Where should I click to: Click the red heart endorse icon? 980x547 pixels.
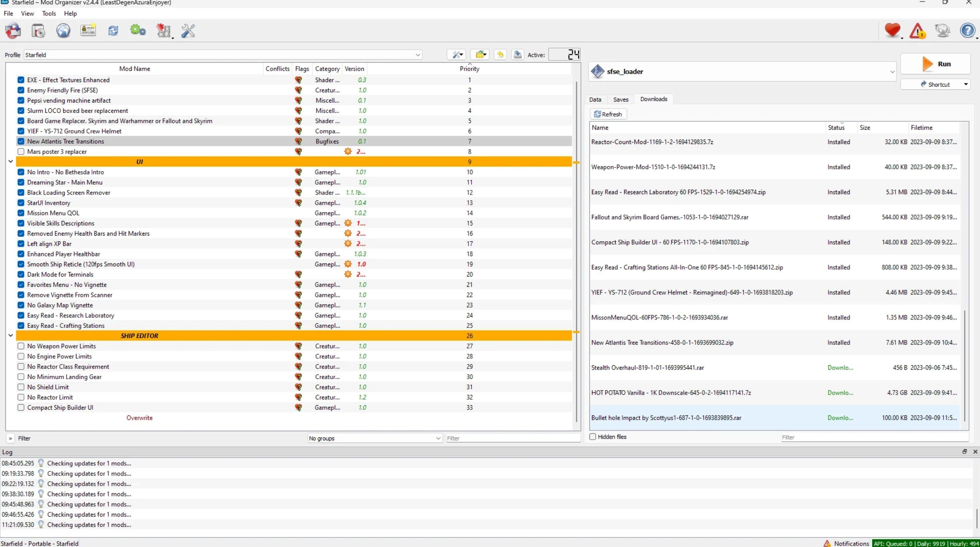[x=892, y=31]
